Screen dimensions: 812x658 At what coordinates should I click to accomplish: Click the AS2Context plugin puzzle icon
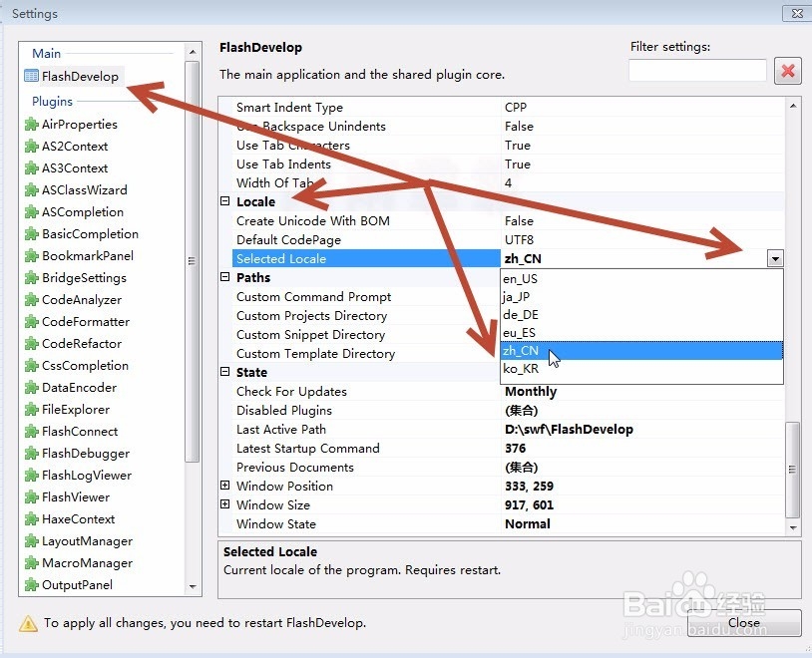point(32,147)
